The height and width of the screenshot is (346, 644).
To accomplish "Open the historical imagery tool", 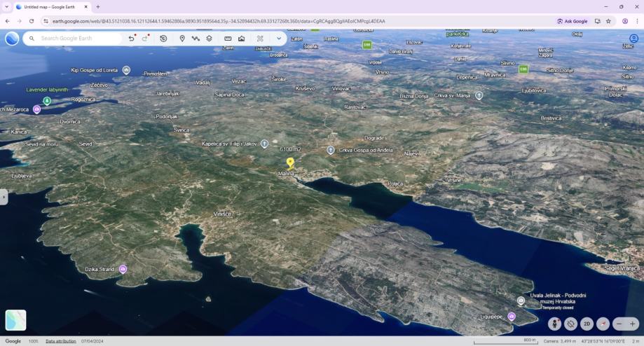I will click(x=163, y=39).
